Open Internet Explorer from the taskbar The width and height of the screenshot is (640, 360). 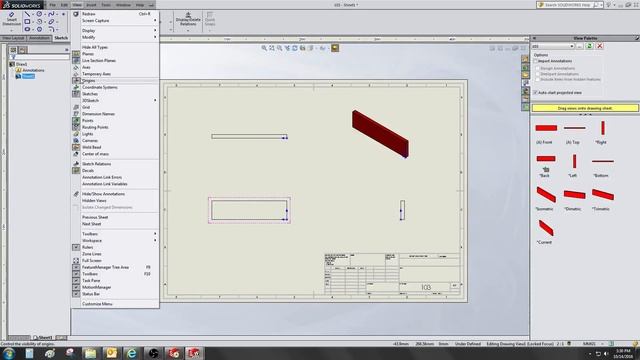[131, 353]
